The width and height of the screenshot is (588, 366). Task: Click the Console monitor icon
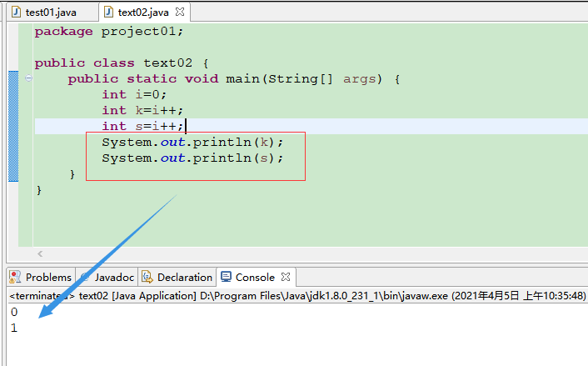(x=227, y=277)
